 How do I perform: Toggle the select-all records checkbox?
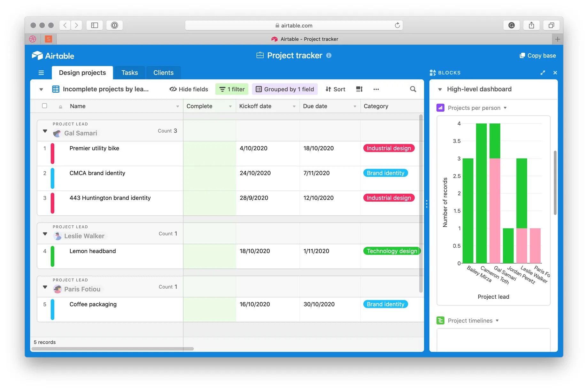(x=45, y=106)
